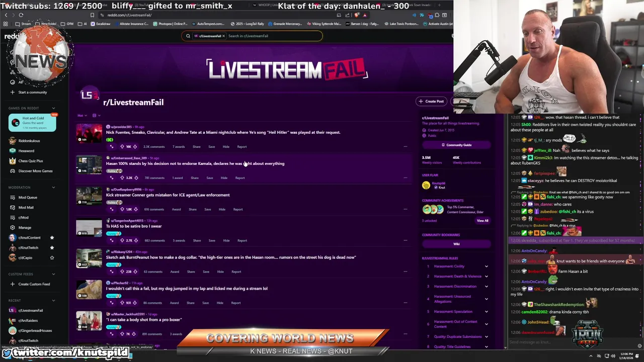
Task: Open the Excalidraw bookmark
Action: 101,24
